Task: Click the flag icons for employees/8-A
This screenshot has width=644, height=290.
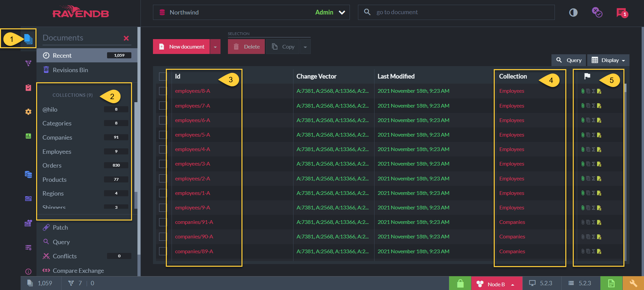Action: pyautogui.click(x=591, y=91)
